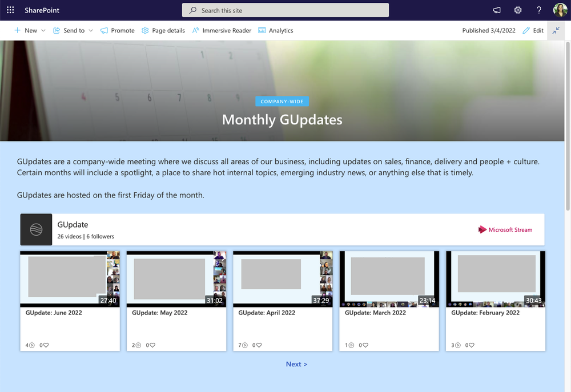
Task: Like the GUpdate: April 2022 video
Action: click(x=258, y=345)
